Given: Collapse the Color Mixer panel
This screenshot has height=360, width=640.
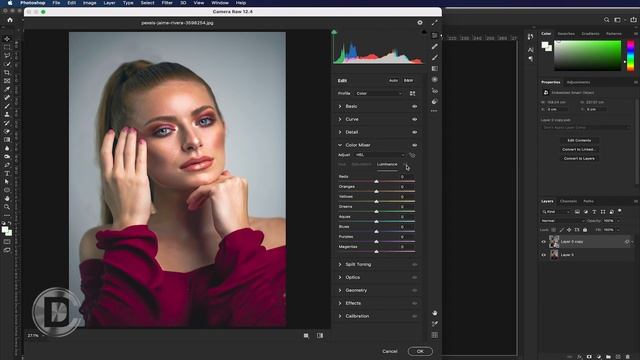Looking at the screenshot, I should tap(340, 145).
